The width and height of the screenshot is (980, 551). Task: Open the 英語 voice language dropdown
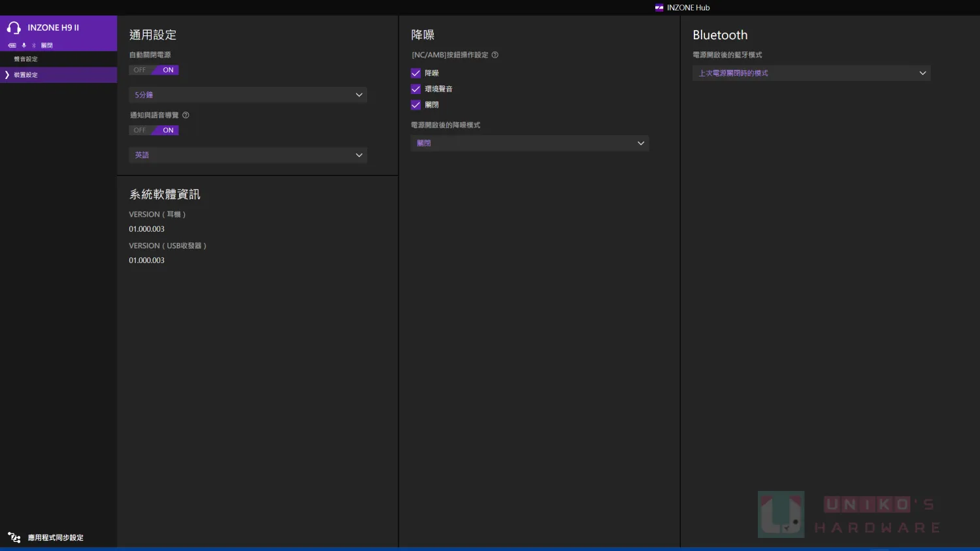click(248, 155)
